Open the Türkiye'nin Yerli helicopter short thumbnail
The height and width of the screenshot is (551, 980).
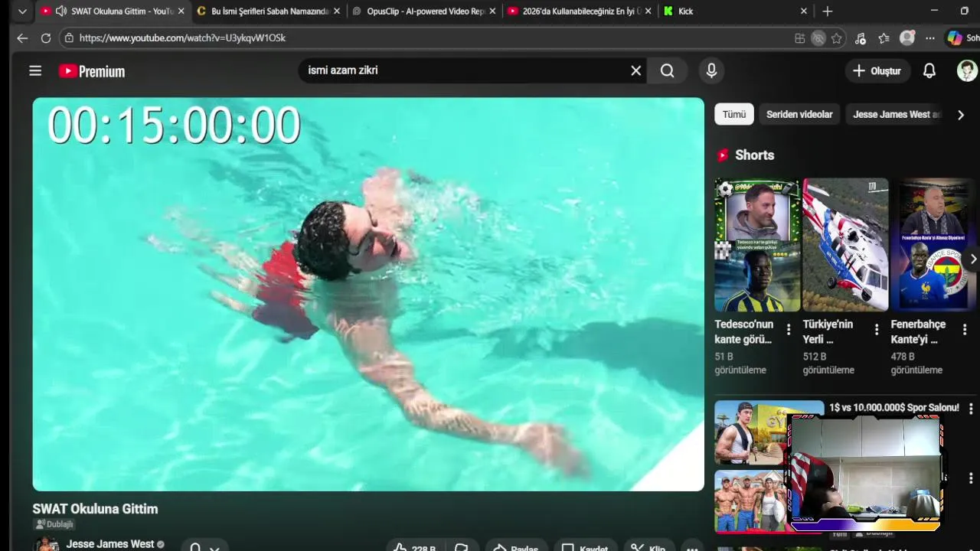coord(845,245)
